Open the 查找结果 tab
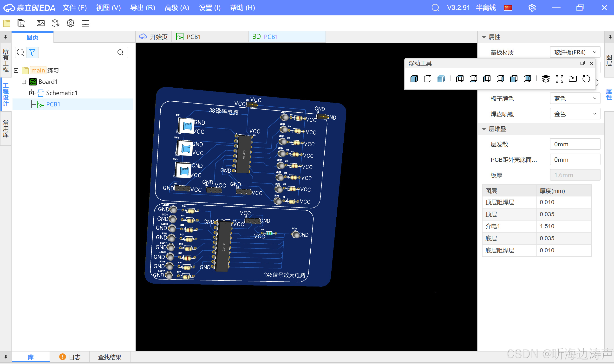The width and height of the screenshot is (614, 364). (x=110, y=357)
